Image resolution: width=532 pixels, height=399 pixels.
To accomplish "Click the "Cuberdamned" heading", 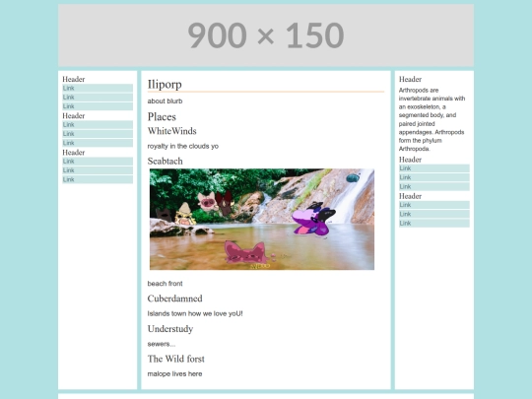I will coord(174,299).
